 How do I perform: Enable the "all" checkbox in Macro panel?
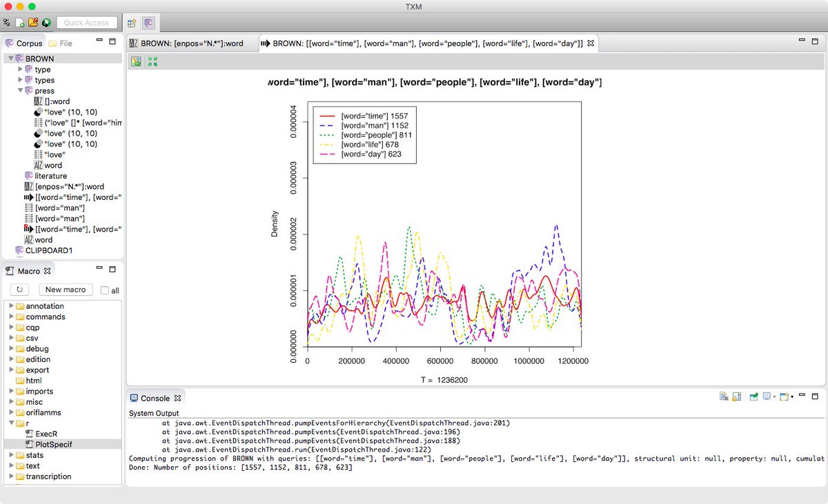click(104, 289)
